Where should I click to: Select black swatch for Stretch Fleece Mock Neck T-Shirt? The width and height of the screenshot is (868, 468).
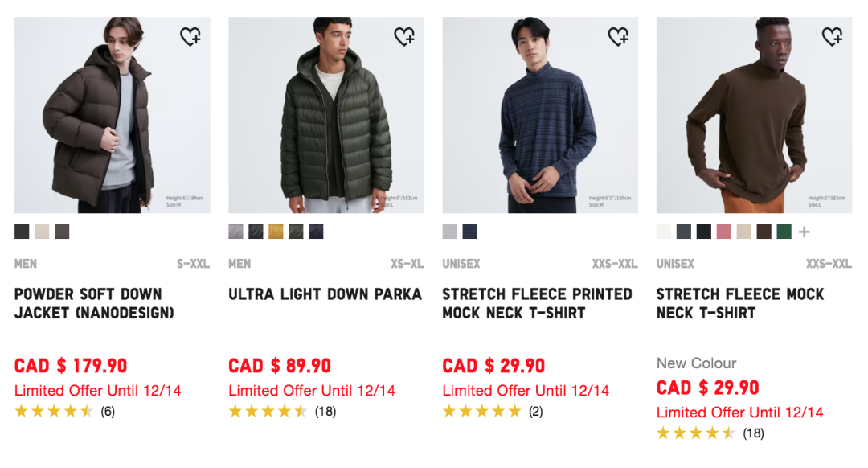[703, 232]
